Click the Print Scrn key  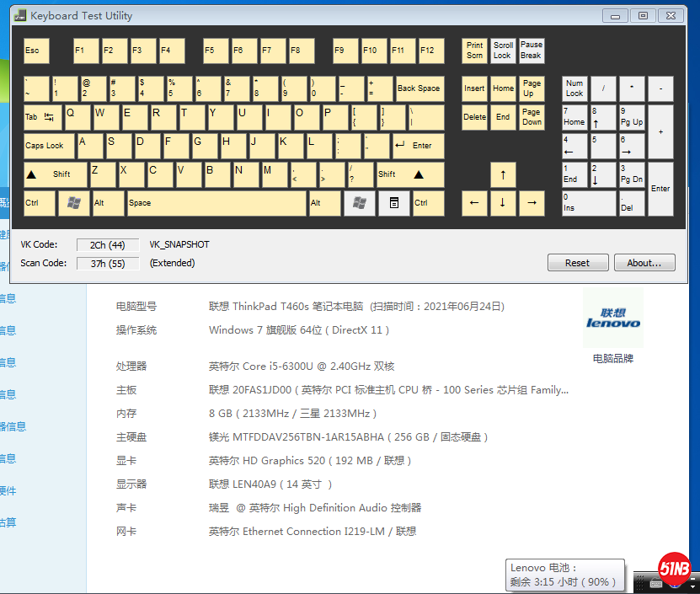pyautogui.click(x=474, y=51)
